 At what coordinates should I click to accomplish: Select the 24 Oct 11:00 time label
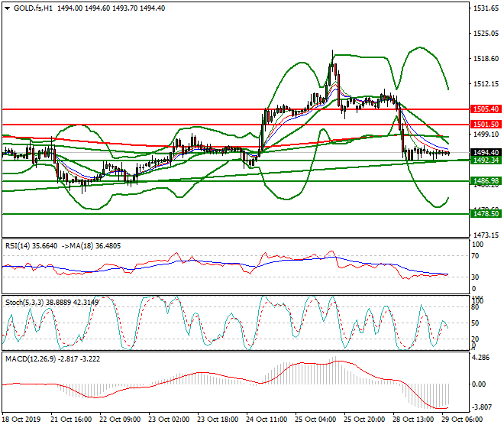(x=267, y=420)
